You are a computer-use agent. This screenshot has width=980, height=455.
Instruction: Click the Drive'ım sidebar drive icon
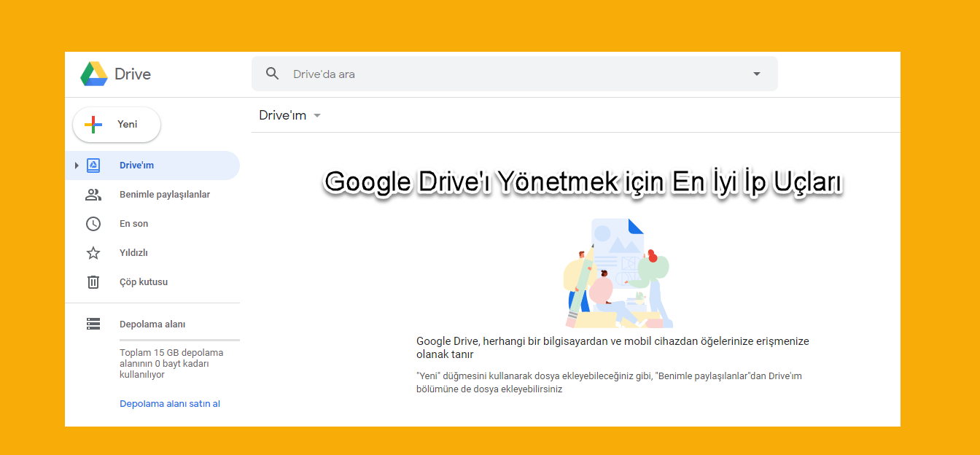[93, 166]
